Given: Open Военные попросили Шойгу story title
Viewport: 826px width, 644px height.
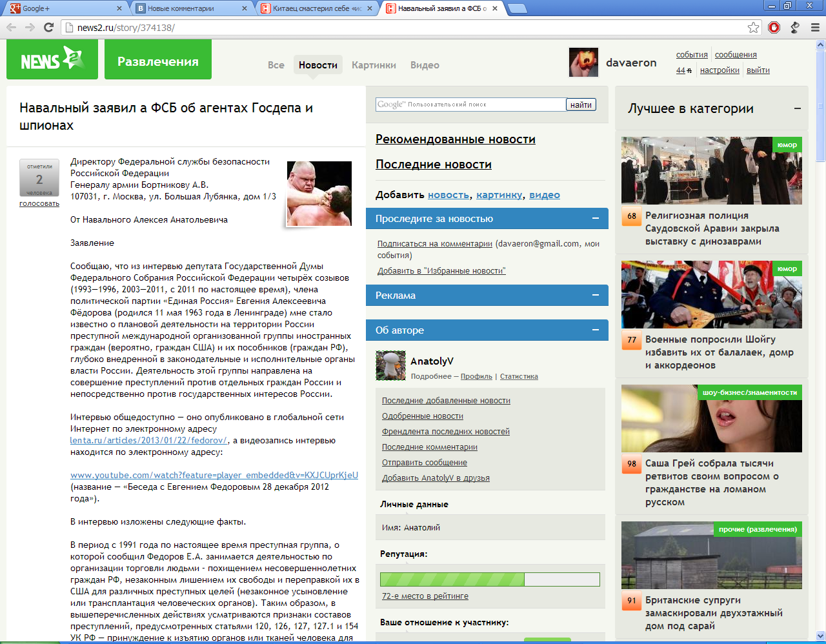Looking at the screenshot, I should coord(720,352).
